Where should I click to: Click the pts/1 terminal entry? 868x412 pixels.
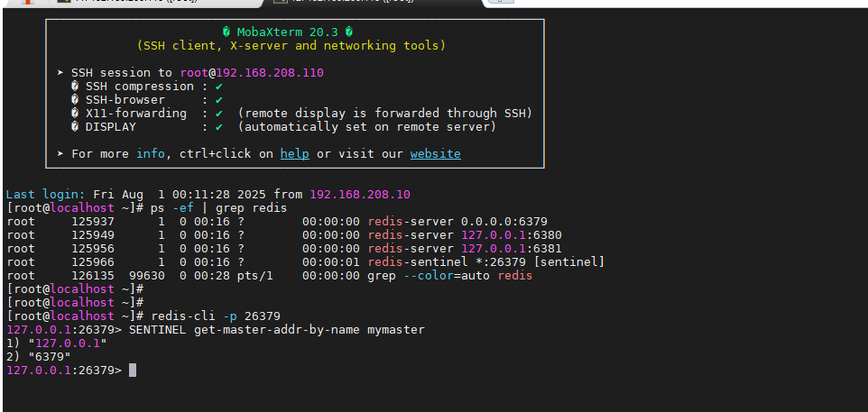tap(255, 275)
